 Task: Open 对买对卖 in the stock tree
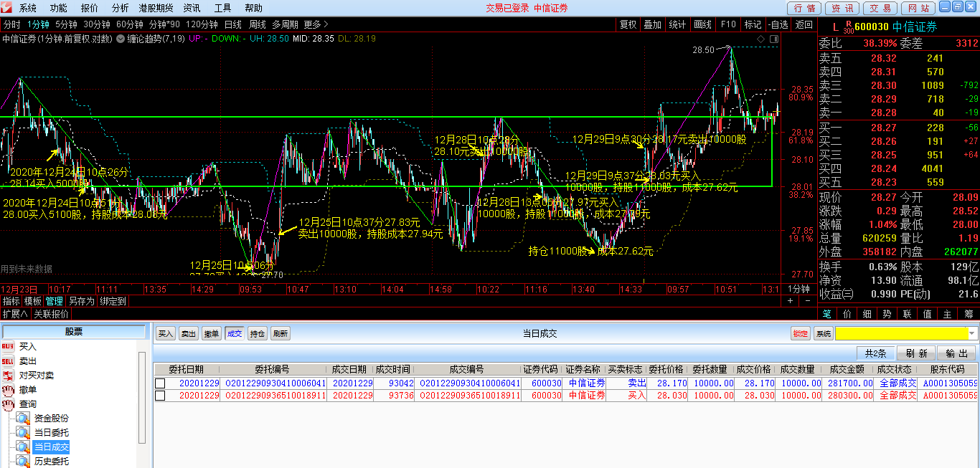click(36, 376)
